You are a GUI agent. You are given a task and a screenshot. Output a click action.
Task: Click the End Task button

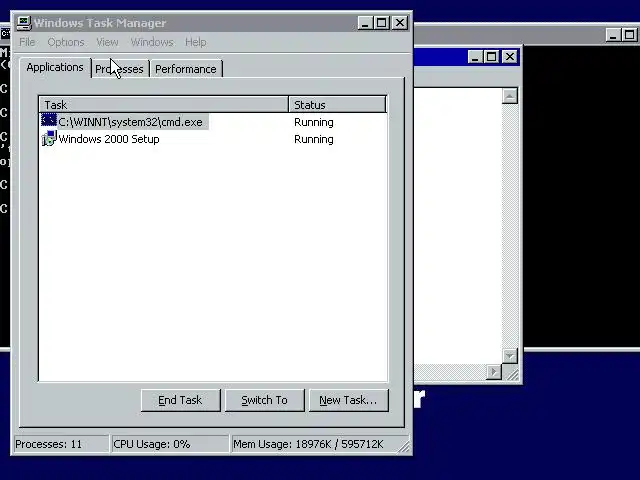tap(180, 400)
